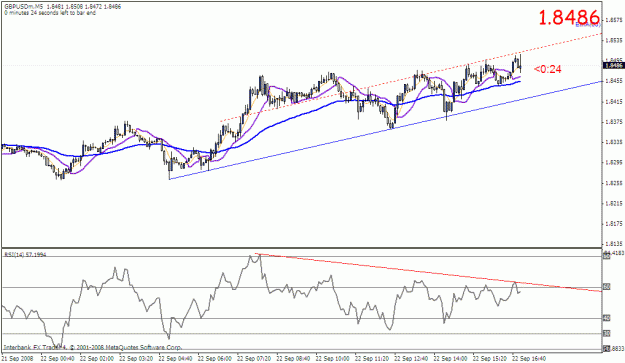Click the 22 Sep 00:40 time label
This screenshot has width=625, height=363.
[57, 359]
